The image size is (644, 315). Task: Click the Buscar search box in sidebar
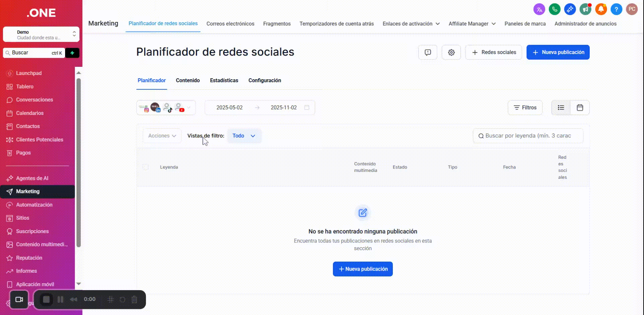[x=34, y=53]
